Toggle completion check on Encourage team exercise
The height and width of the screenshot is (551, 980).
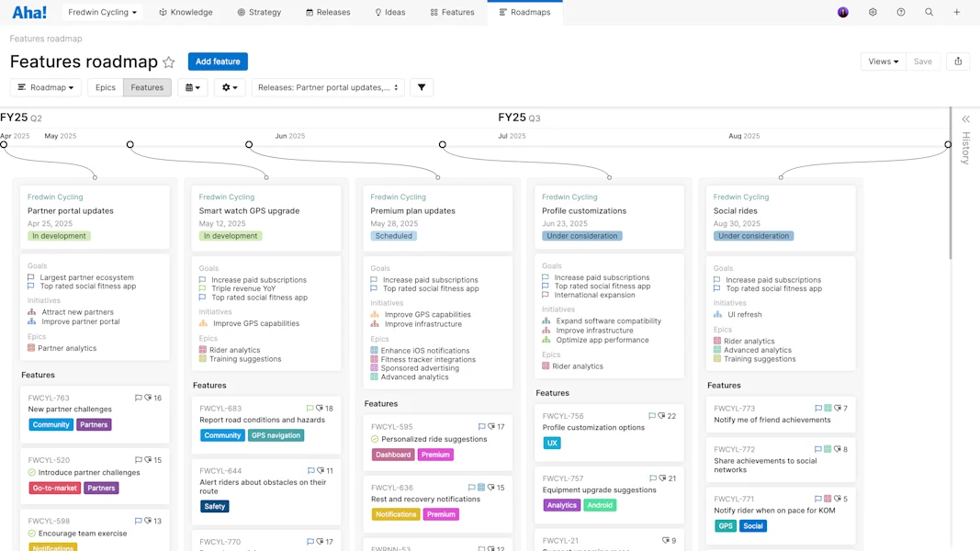pos(32,534)
